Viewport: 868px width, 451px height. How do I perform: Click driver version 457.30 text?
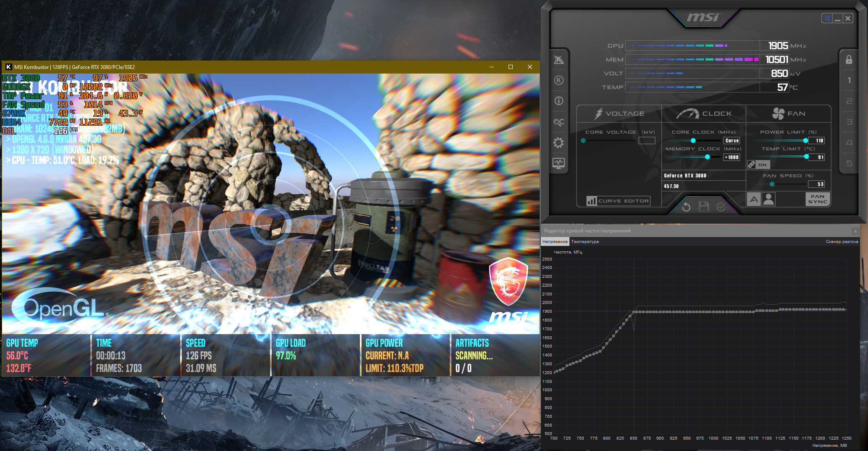click(671, 186)
